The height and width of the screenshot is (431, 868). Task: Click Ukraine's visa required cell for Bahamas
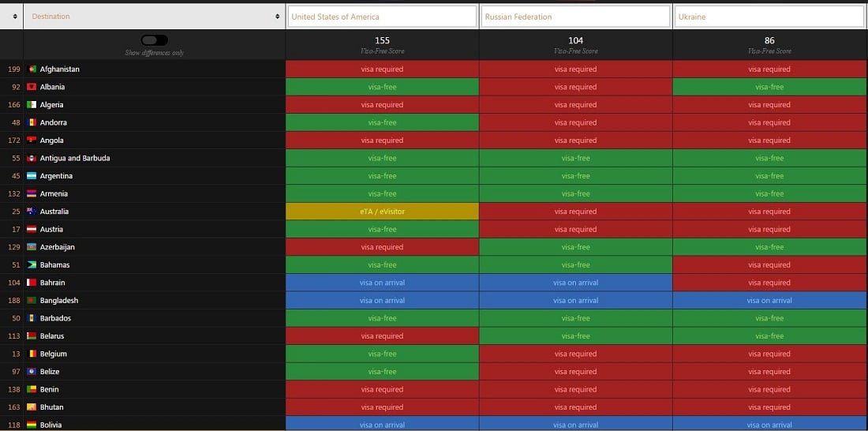(x=769, y=264)
